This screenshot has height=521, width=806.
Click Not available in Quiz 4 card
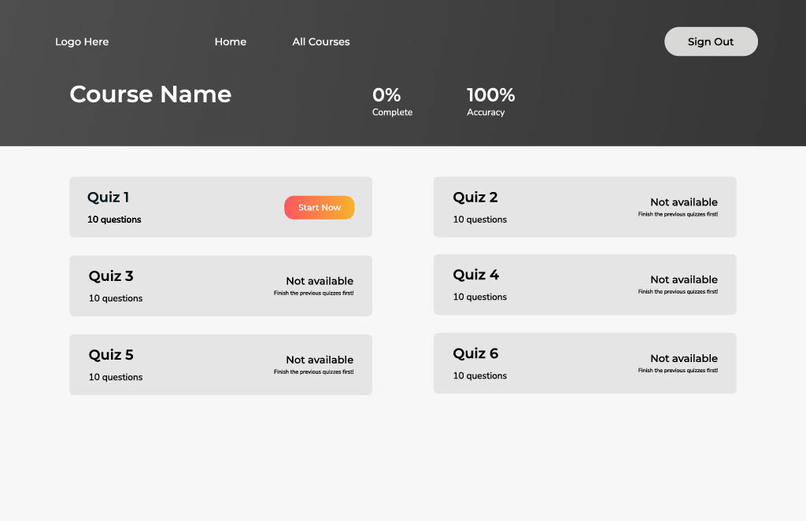684,280
